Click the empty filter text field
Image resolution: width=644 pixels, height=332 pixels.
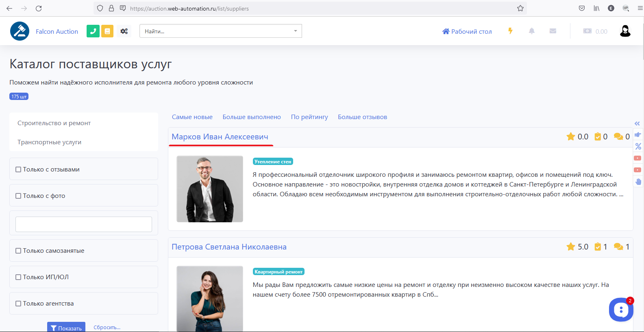pos(84,224)
